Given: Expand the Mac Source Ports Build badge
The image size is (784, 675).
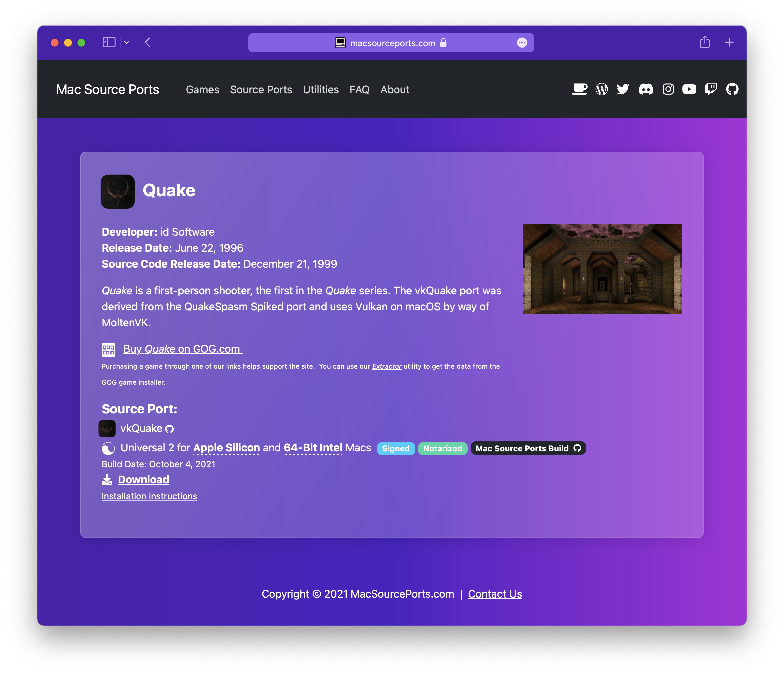Looking at the screenshot, I should pyautogui.click(x=528, y=448).
